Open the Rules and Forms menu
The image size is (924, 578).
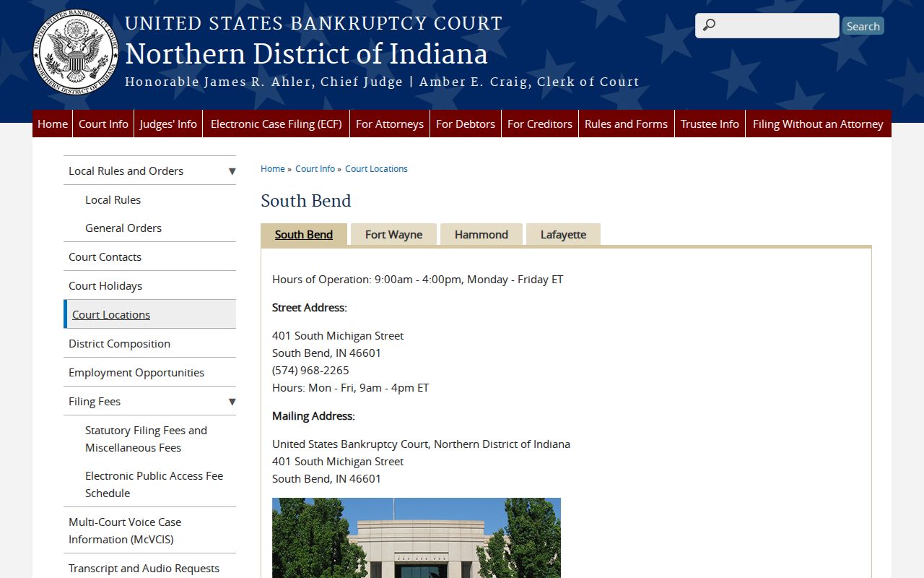[627, 124]
